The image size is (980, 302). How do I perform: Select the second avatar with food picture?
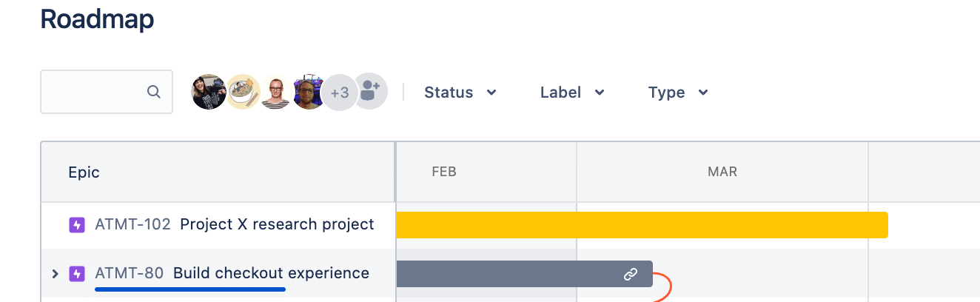243,92
